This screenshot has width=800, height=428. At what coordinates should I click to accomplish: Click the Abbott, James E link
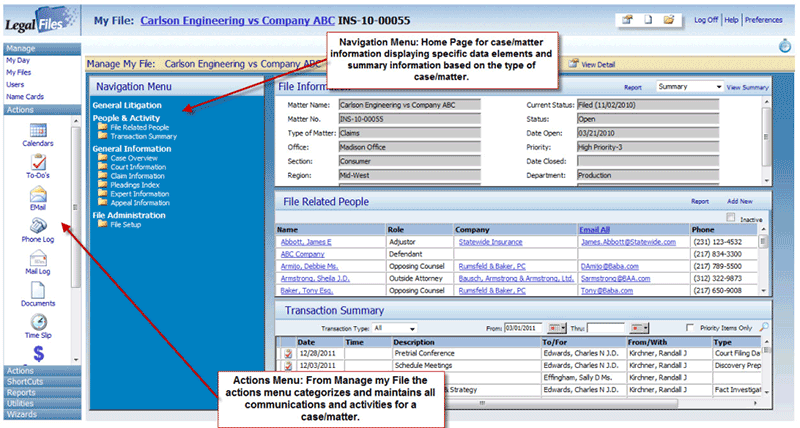tap(306, 242)
